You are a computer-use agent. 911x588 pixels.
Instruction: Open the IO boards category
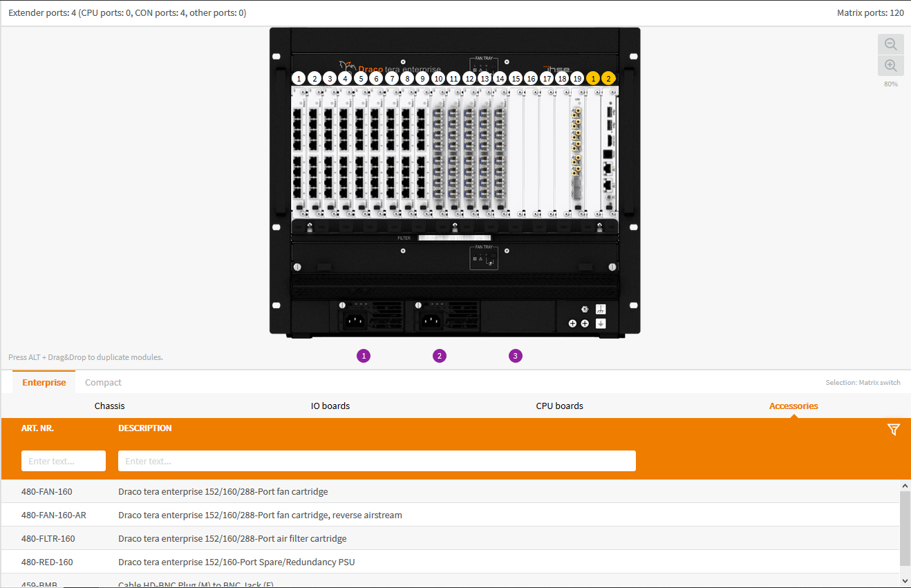[330, 406]
